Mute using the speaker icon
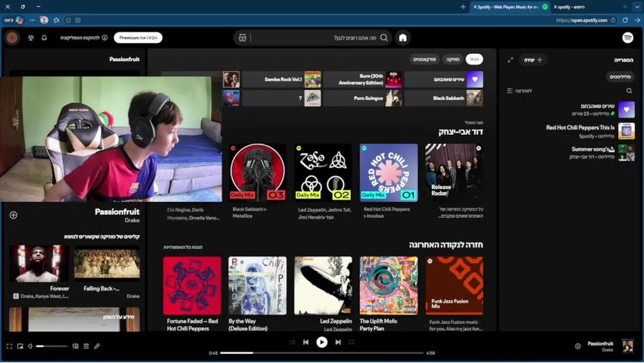Viewport: 644px width, 363px height. coord(31,346)
